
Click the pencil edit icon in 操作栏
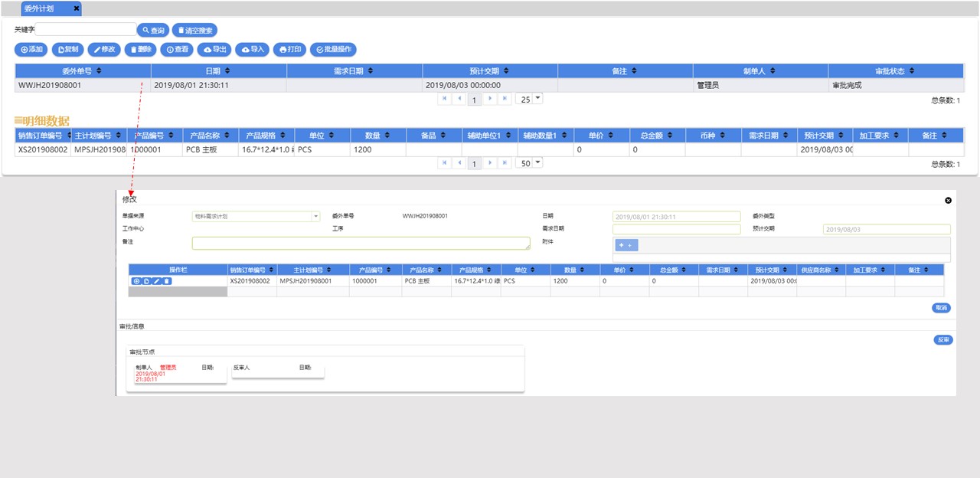pos(157,281)
